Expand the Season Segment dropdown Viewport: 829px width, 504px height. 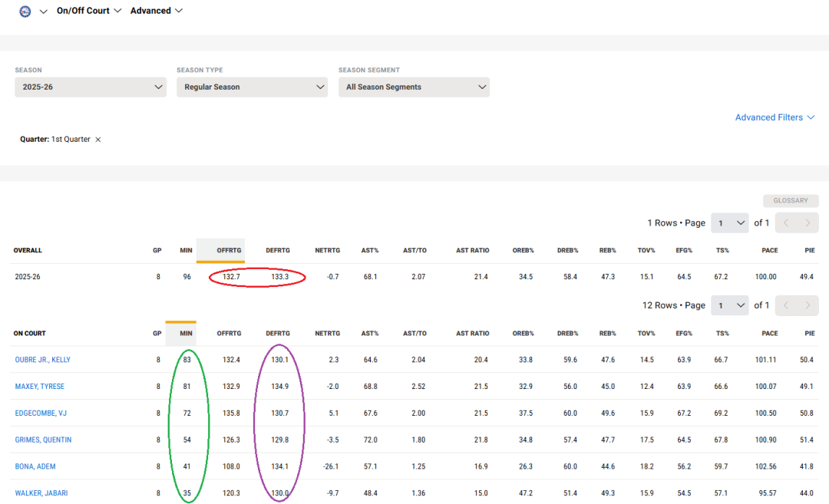(414, 87)
